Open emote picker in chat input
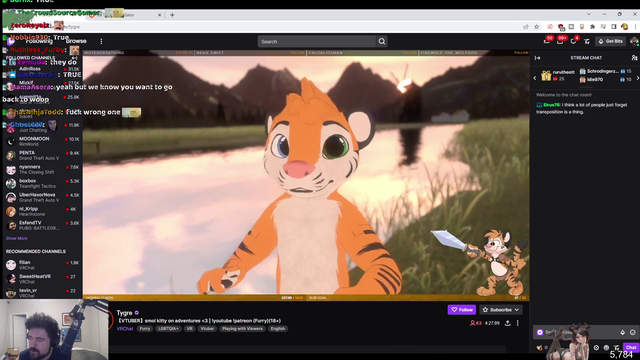This screenshot has width=640, height=360. point(633,332)
